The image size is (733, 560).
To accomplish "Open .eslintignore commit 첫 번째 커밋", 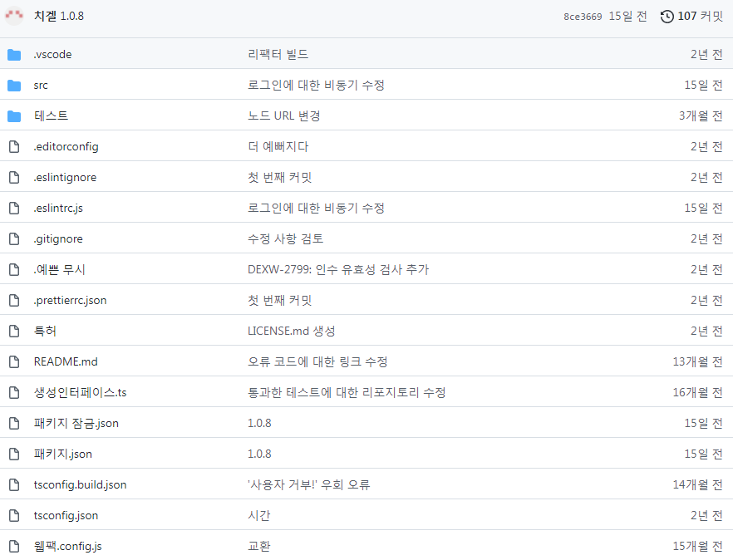I will 279,178.
